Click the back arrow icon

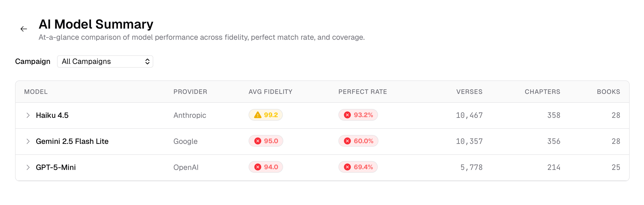tap(24, 29)
